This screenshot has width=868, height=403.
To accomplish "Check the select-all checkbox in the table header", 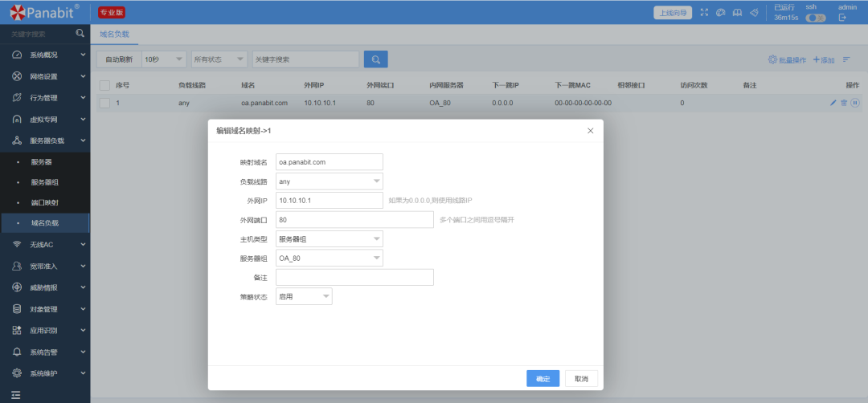I will (x=104, y=85).
